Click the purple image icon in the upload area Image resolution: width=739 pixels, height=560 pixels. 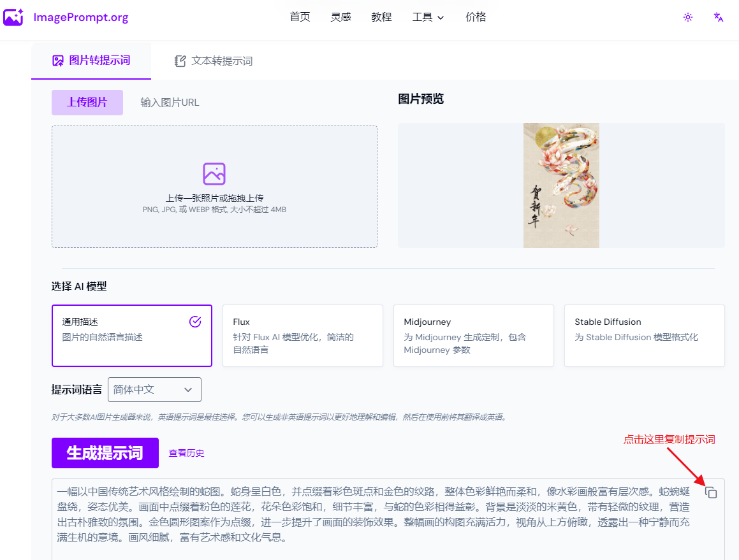[214, 173]
